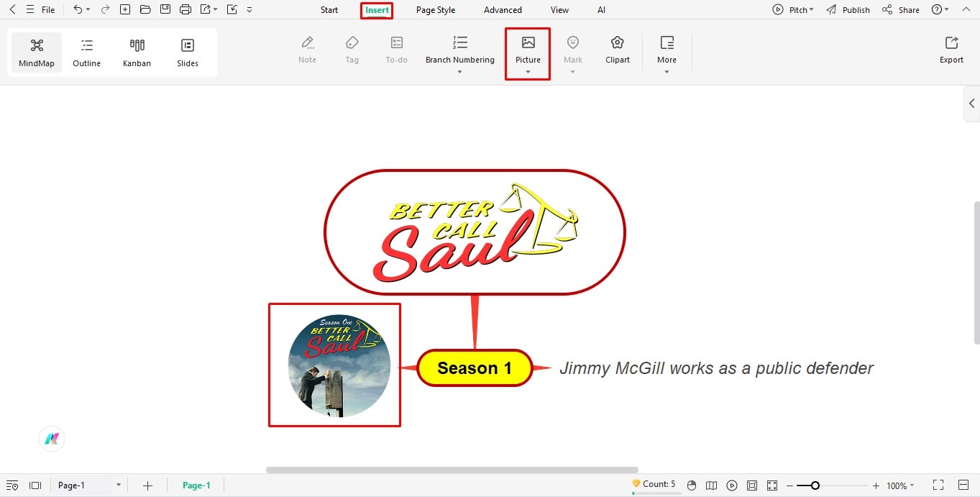This screenshot has height=497, width=980.
Task: Click the expand-to-corners icon beside the zoom minus
Action: [772, 485]
